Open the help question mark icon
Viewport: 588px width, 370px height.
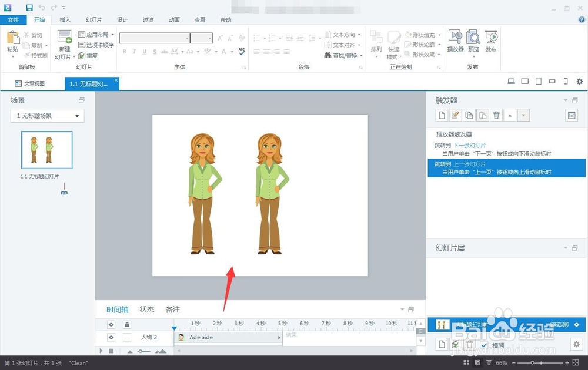(x=582, y=19)
